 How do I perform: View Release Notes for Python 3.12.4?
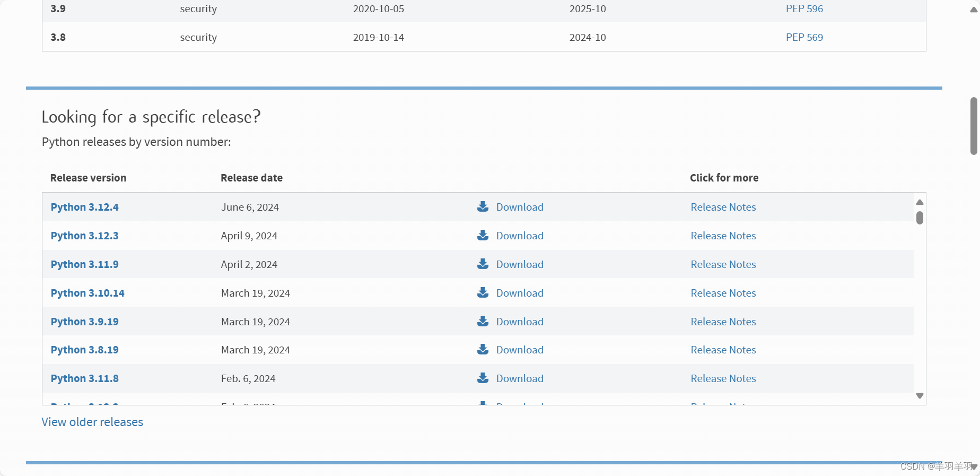tap(723, 207)
